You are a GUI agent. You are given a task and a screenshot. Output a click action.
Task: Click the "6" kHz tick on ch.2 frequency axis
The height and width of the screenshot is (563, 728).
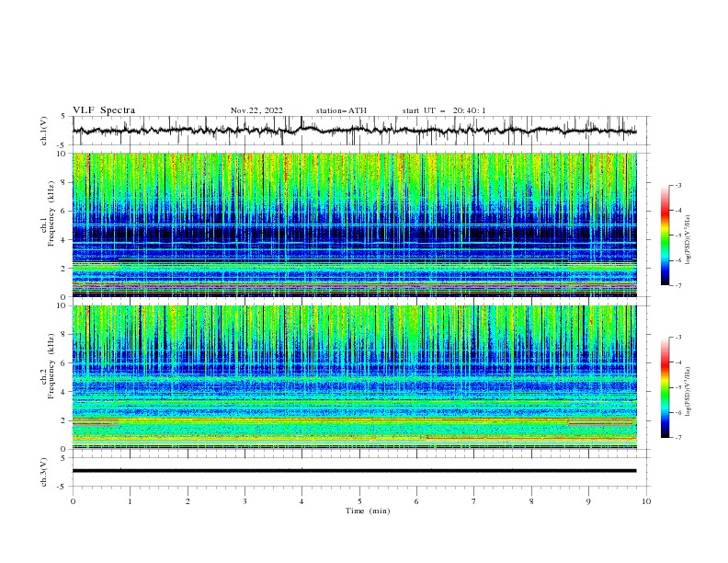[64, 363]
